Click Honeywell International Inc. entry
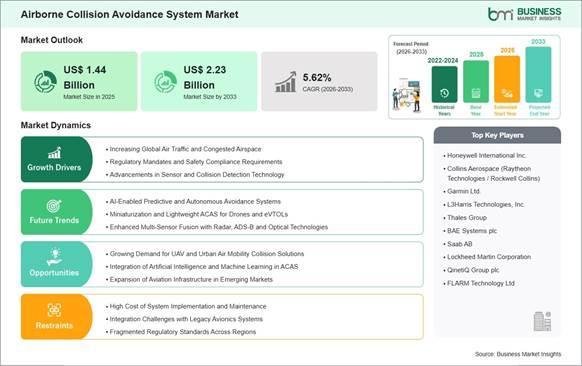The width and height of the screenshot is (582, 366). (486, 156)
